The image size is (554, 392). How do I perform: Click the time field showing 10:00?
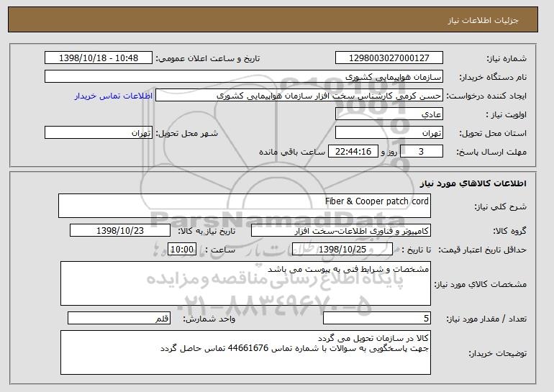click(182, 250)
